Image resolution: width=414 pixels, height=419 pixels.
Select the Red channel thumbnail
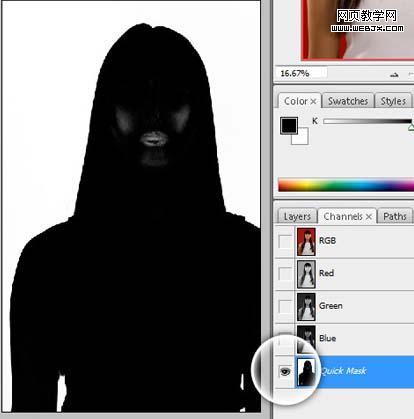[306, 274]
